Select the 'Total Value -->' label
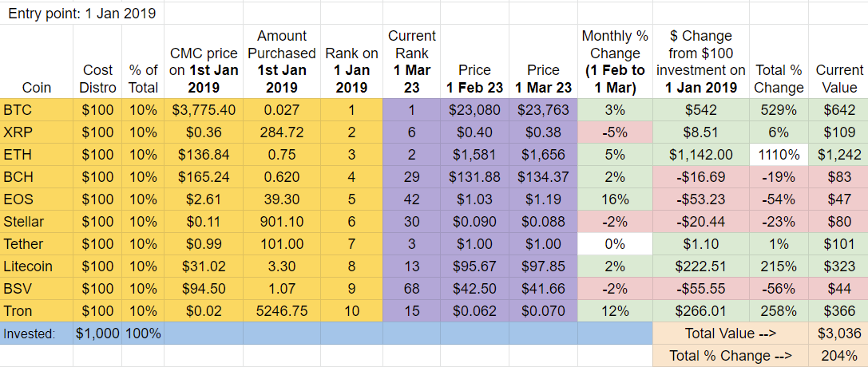Viewport: 868px width, 367px height. [730, 333]
